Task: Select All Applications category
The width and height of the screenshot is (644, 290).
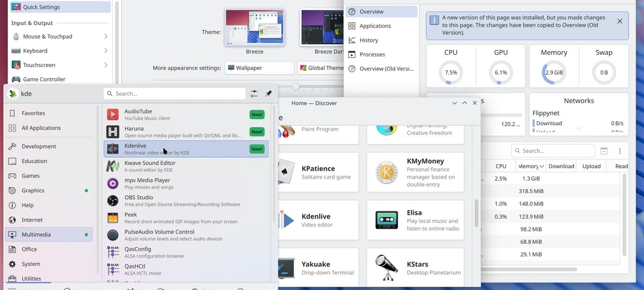Action: click(x=49, y=128)
